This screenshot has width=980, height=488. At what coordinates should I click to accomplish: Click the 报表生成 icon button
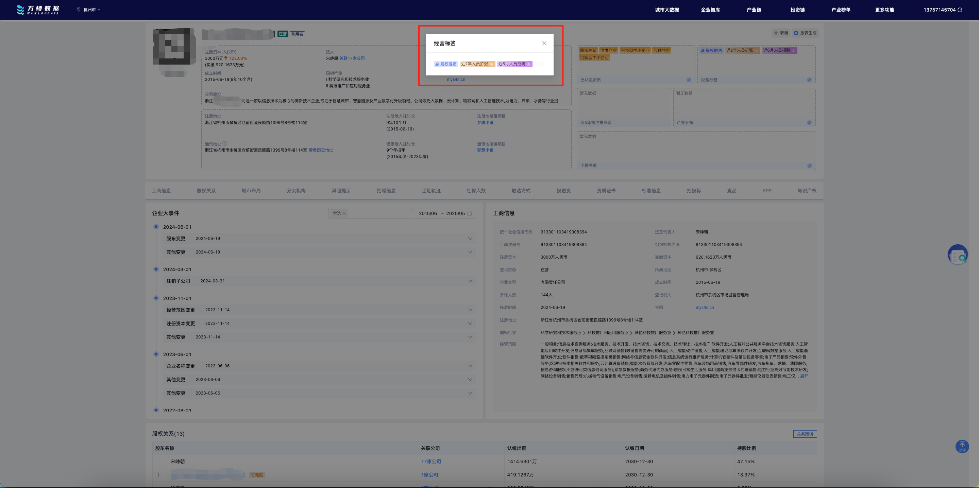click(x=796, y=33)
